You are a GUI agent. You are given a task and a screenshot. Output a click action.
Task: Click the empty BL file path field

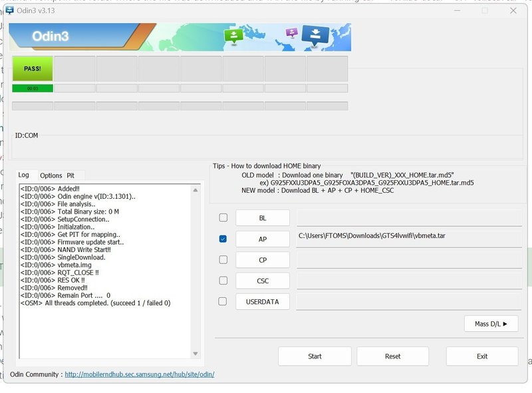[x=409, y=217]
